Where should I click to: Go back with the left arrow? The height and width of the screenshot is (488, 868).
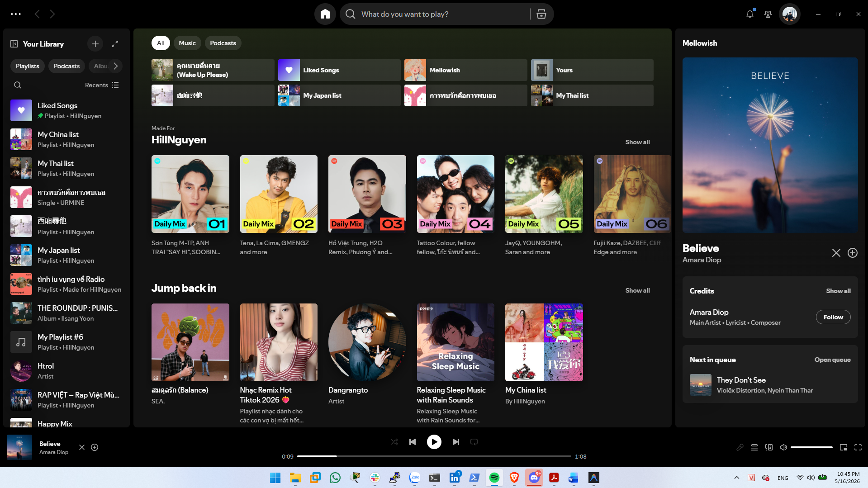[x=38, y=14]
